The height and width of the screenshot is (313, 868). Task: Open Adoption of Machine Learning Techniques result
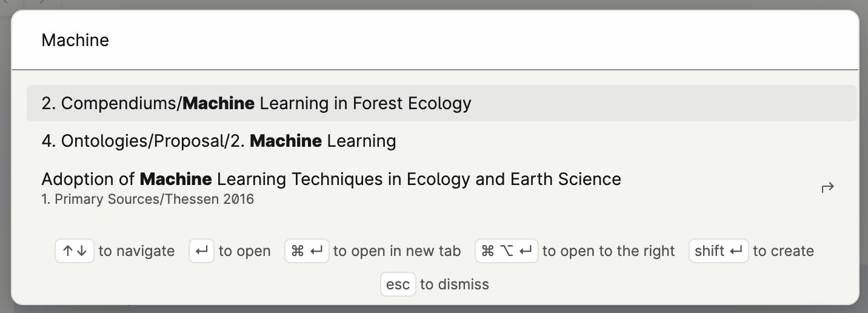click(x=441, y=187)
